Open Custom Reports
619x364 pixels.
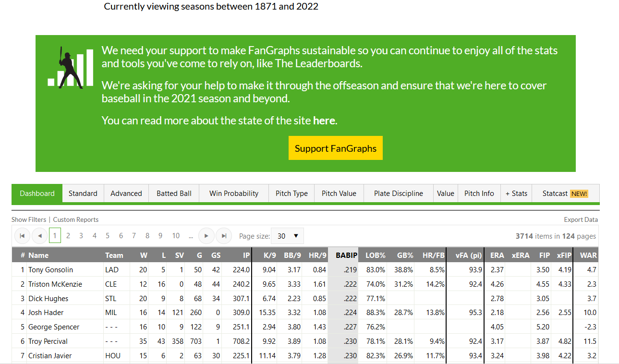click(x=76, y=219)
